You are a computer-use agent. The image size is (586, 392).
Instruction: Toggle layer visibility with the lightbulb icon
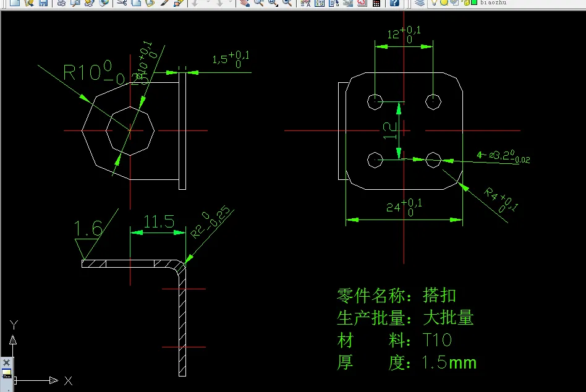[x=435, y=4]
